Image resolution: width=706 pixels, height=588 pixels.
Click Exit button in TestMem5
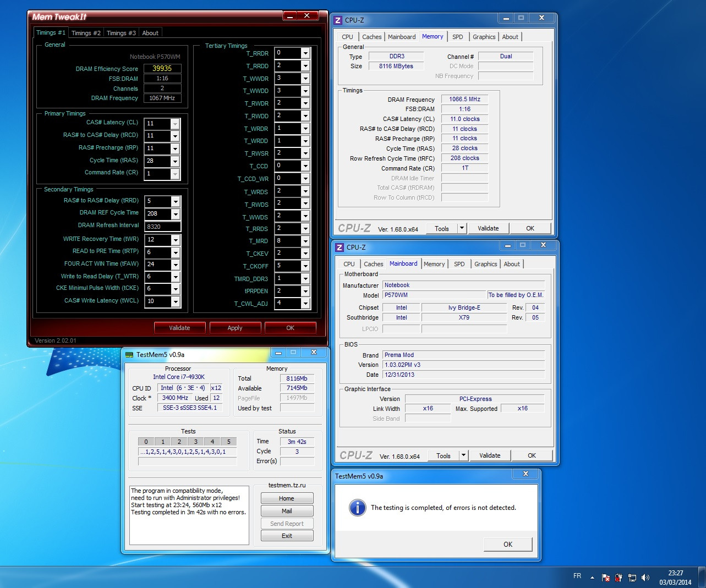click(x=287, y=536)
